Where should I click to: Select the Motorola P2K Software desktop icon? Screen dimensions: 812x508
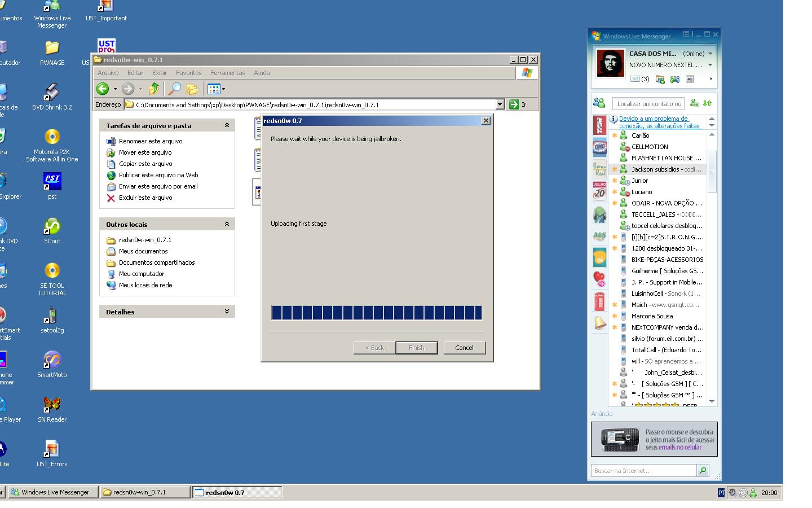(x=52, y=145)
